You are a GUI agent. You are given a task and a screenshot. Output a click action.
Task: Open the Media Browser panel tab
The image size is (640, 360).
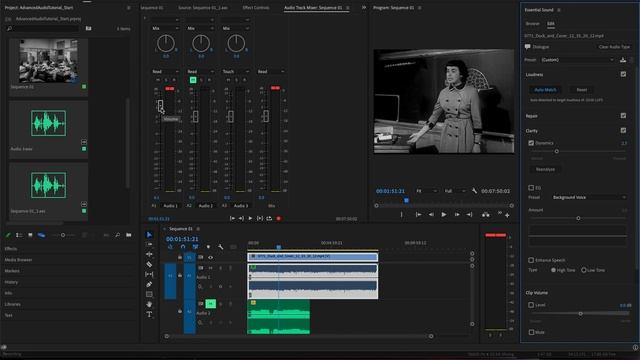18,260
